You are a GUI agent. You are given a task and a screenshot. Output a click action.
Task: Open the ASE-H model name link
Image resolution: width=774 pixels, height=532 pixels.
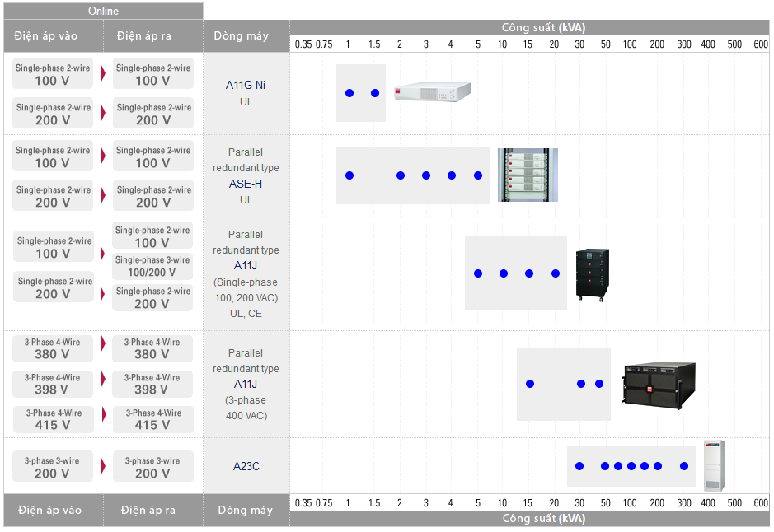(x=246, y=184)
